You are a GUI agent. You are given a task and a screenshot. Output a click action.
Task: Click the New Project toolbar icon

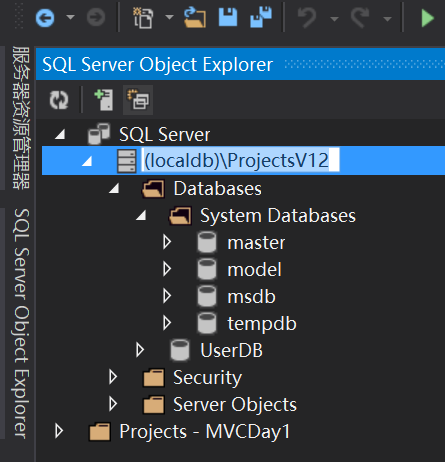(143, 17)
